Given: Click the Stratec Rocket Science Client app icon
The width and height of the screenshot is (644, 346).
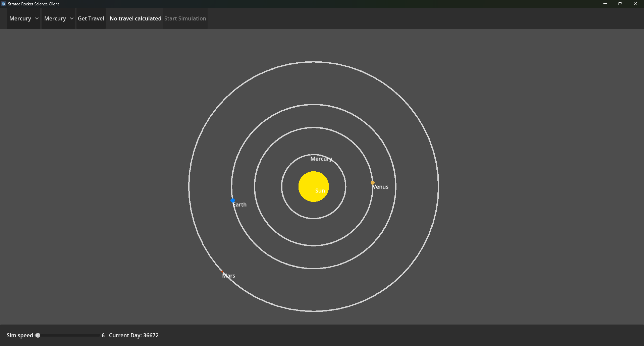Looking at the screenshot, I should [x=3, y=4].
